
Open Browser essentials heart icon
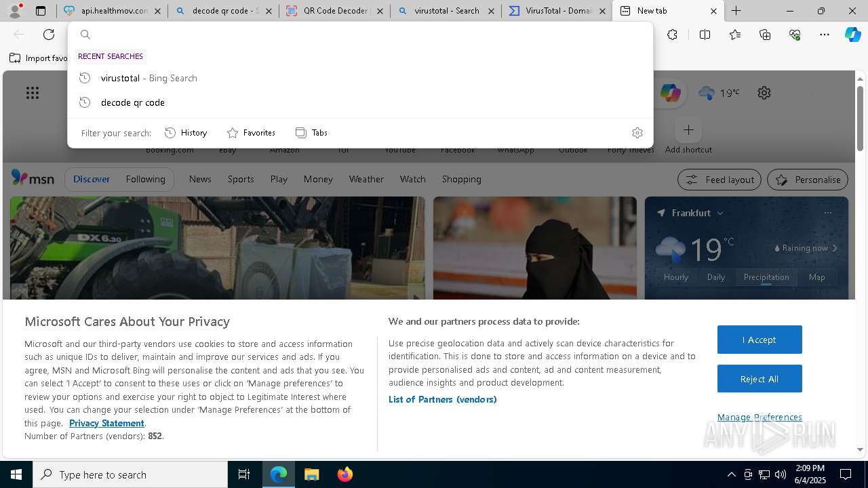click(795, 35)
